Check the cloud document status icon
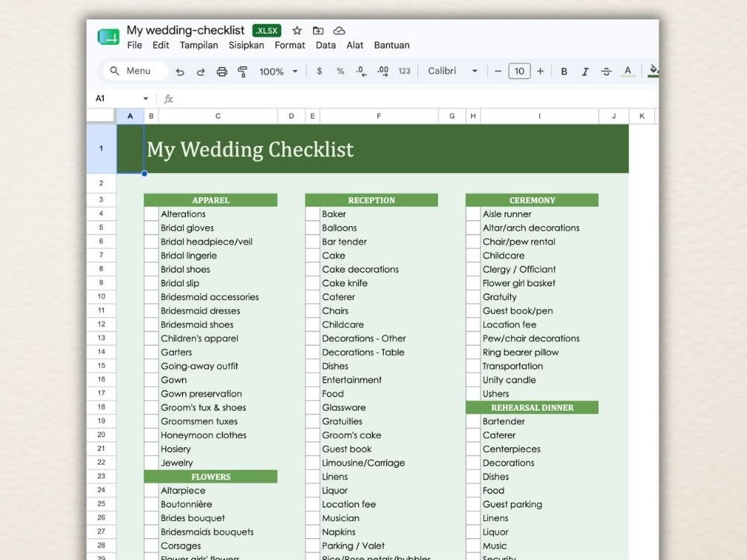Image resolution: width=747 pixels, height=560 pixels. (x=339, y=31)
